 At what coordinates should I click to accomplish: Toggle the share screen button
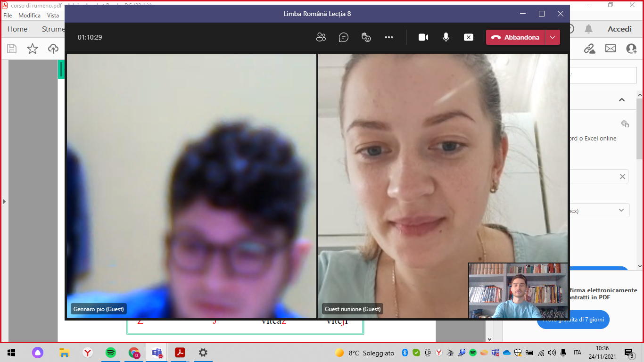click(x=469, y=37)
